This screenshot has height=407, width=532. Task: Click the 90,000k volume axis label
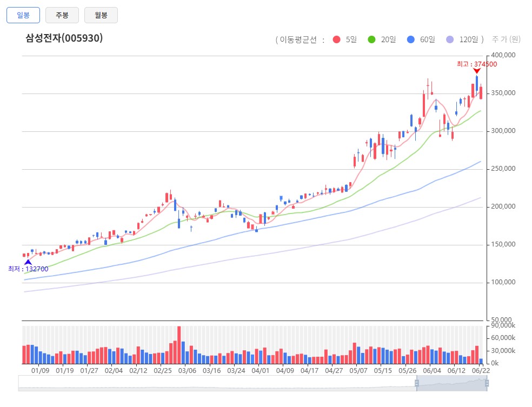tap(503, 325)
